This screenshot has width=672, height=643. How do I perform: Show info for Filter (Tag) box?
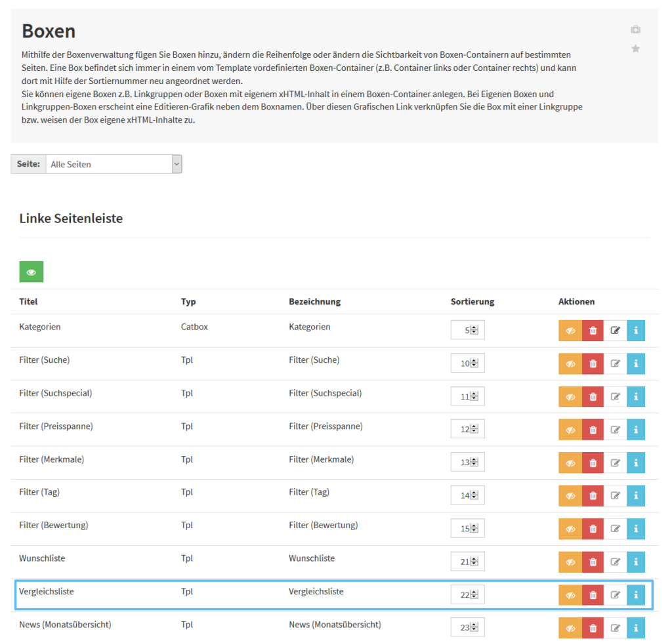point(636,495)
